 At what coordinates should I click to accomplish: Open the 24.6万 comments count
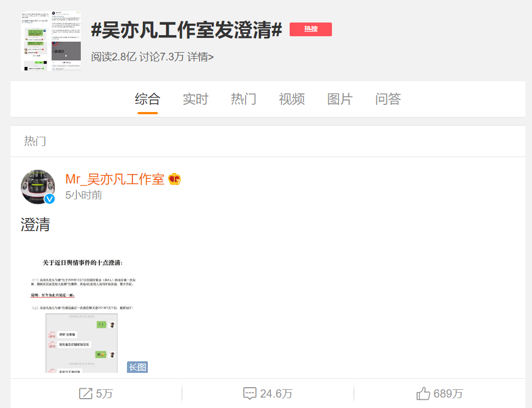pyautogui.click(x=276, y=394)
